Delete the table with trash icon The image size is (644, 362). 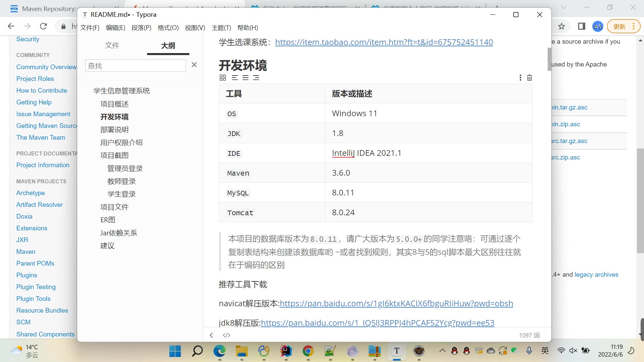(530, 78)
